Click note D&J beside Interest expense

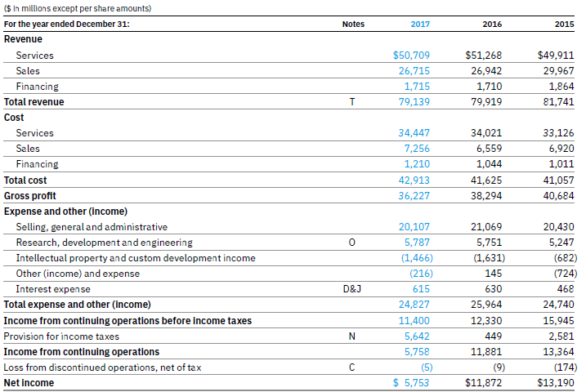(x=352, y=289)
